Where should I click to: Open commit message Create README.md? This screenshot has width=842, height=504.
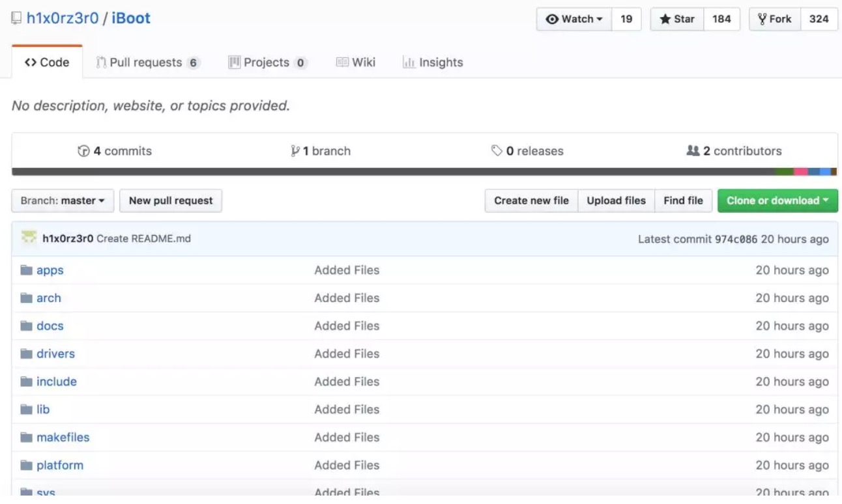point(143,238)
